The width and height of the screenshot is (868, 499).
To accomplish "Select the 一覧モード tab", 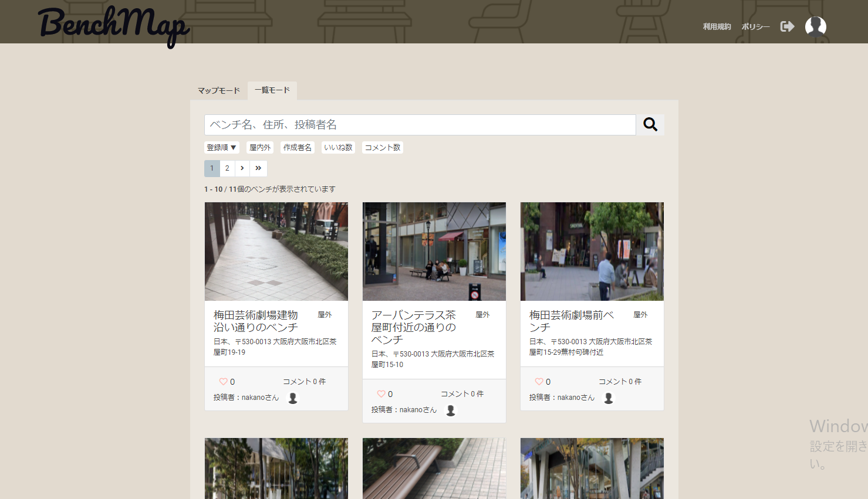I will (x=272, y=90).
